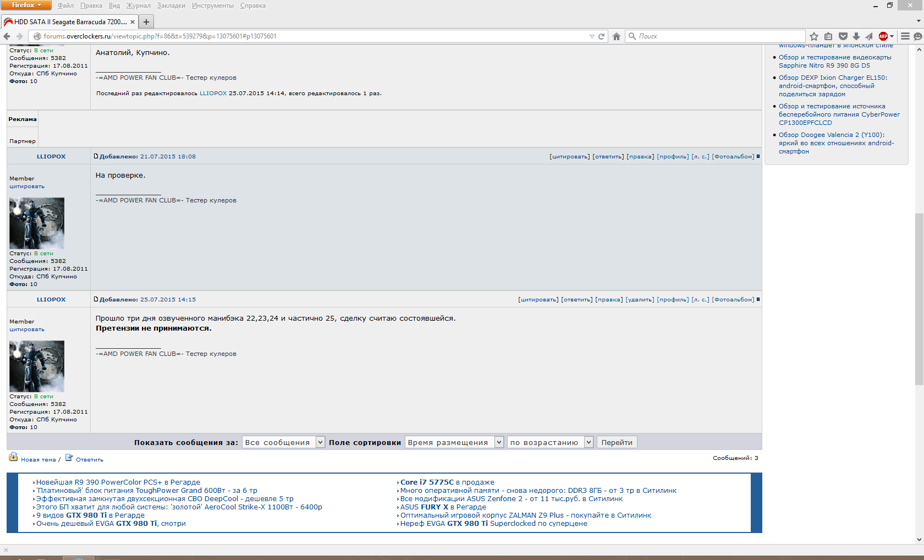Show the bookmarks list
This screenshot has height=560, width=924.
tap(828, 36)
